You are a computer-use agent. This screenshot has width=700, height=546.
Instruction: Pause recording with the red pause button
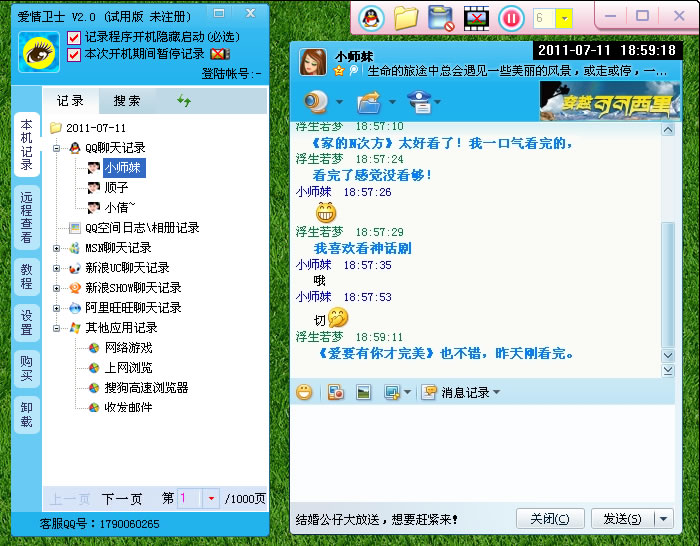(x=511, y=19)
